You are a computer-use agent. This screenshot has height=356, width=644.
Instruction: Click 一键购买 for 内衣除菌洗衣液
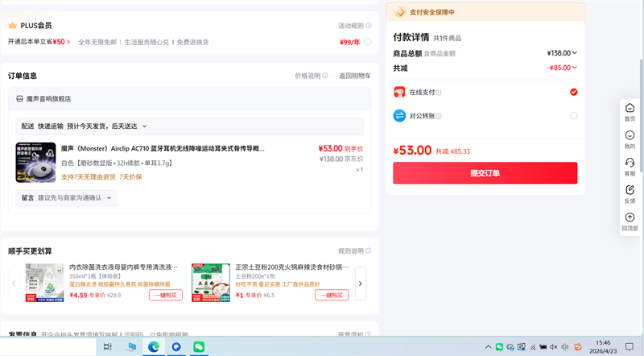point(166,295)
